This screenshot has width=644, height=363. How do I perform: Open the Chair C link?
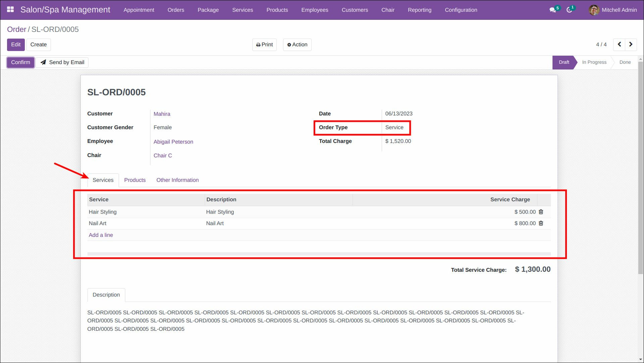click(x=163, y=156)
